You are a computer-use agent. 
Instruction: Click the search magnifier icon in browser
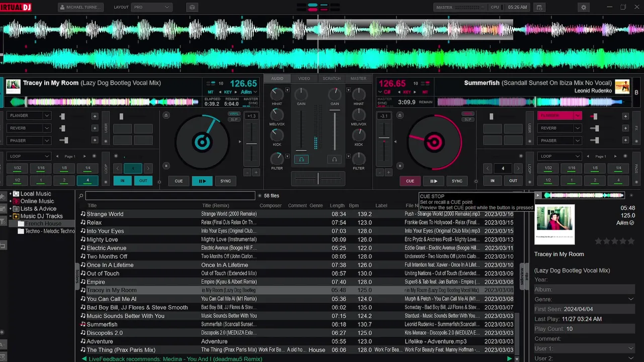pos(81,196)
